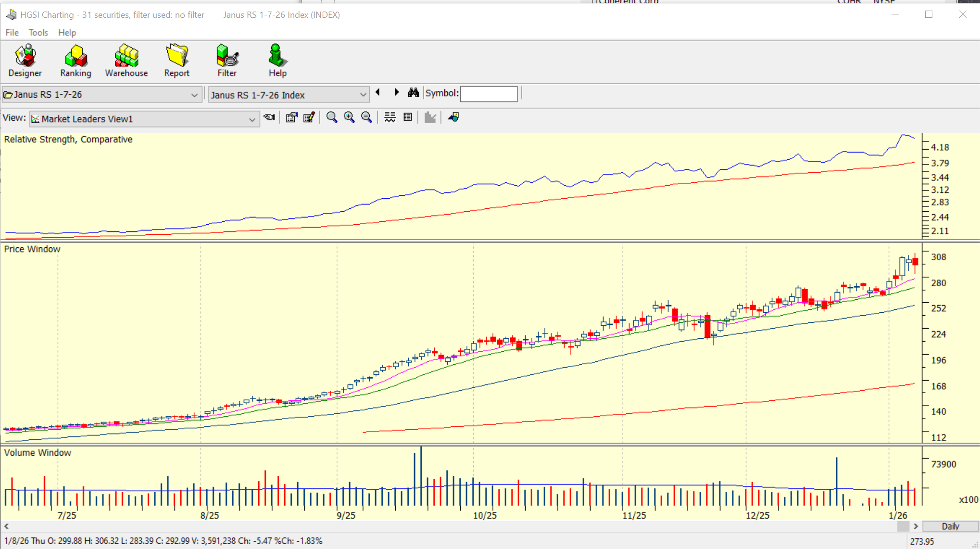This screenshot has height=549, width=980.
Task: Open the File menu
Action: (12, 33)
